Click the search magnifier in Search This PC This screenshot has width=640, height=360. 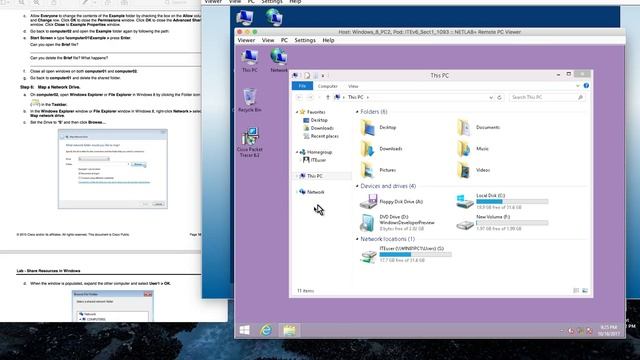580,98
